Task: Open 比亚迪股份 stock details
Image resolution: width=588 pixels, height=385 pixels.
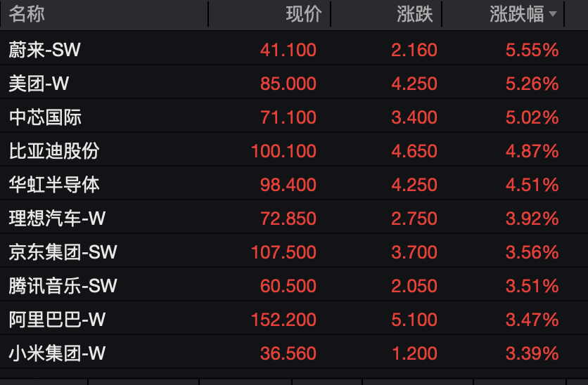Action: tap(54, 151)
